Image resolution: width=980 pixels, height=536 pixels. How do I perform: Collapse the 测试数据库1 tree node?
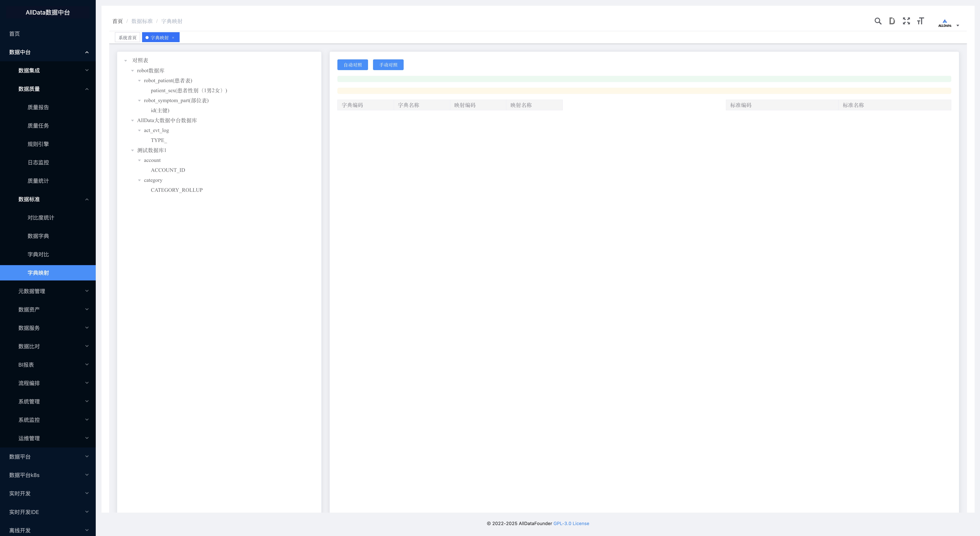pyautogui.click(x=132, y=150)
